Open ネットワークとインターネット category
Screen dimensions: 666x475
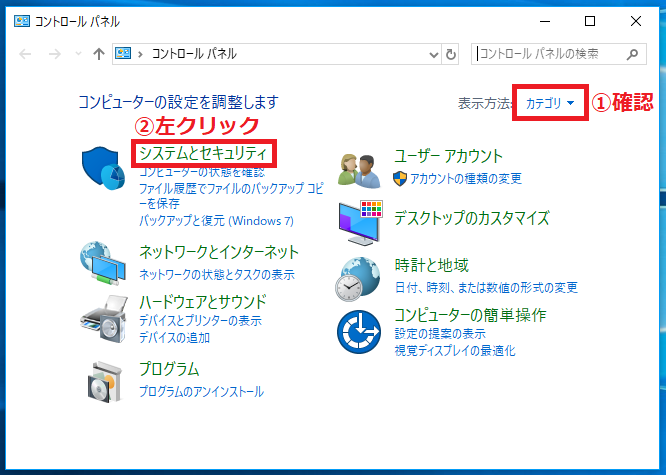[219, 252]
